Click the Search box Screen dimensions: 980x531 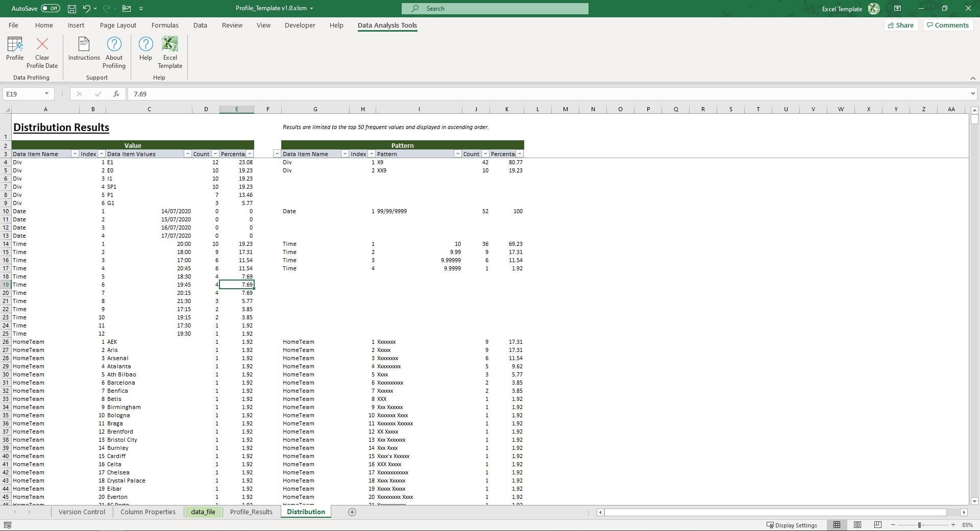pyautogui.click(x=494, y=8)
